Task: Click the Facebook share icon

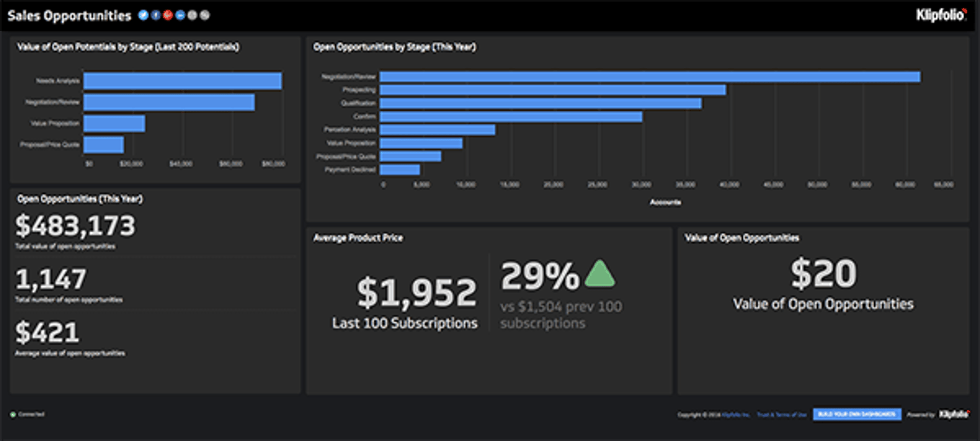Action: click(156, 15)
